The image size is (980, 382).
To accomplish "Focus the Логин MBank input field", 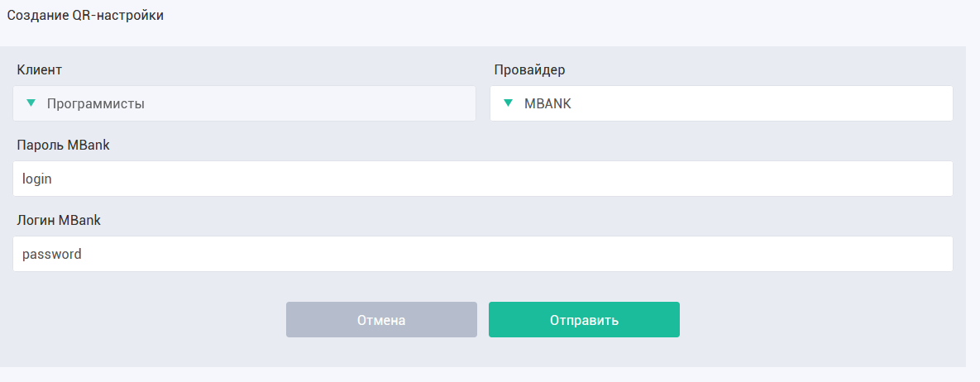I will (482, 254).
